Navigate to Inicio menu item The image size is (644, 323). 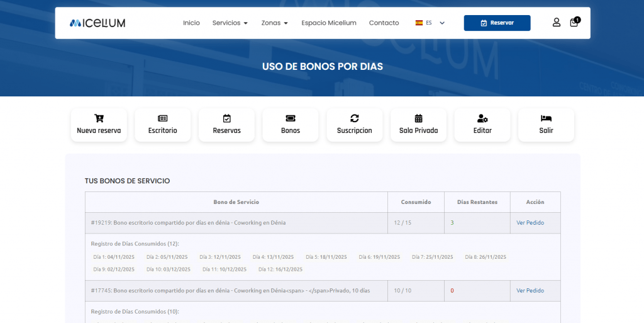(x=191, y=23)
